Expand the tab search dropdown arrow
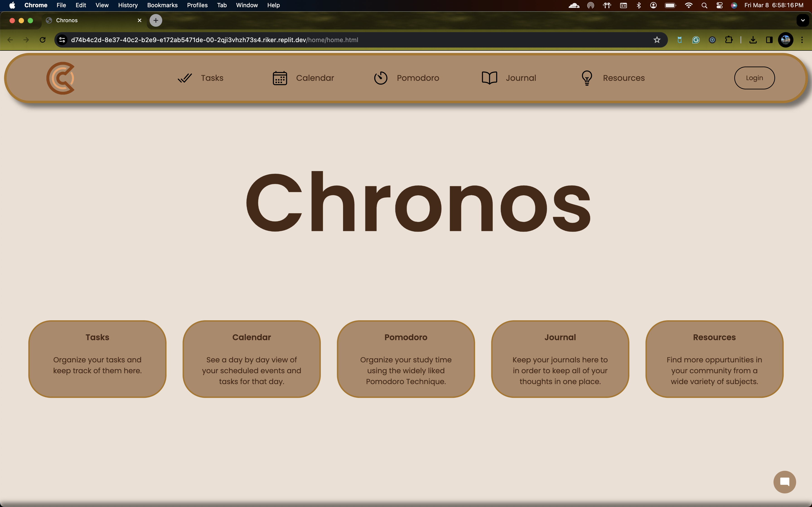This screenshot has width=812, height=507. [803, 20]
